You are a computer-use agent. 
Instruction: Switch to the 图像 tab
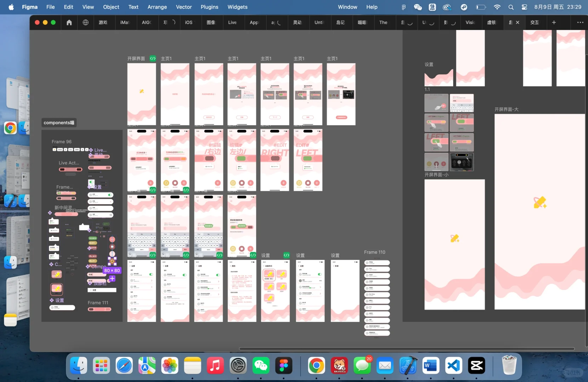pos(211,22)
